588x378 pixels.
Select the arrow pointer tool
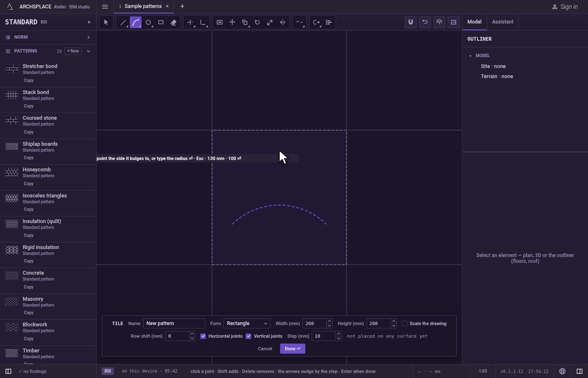point(106,22)
